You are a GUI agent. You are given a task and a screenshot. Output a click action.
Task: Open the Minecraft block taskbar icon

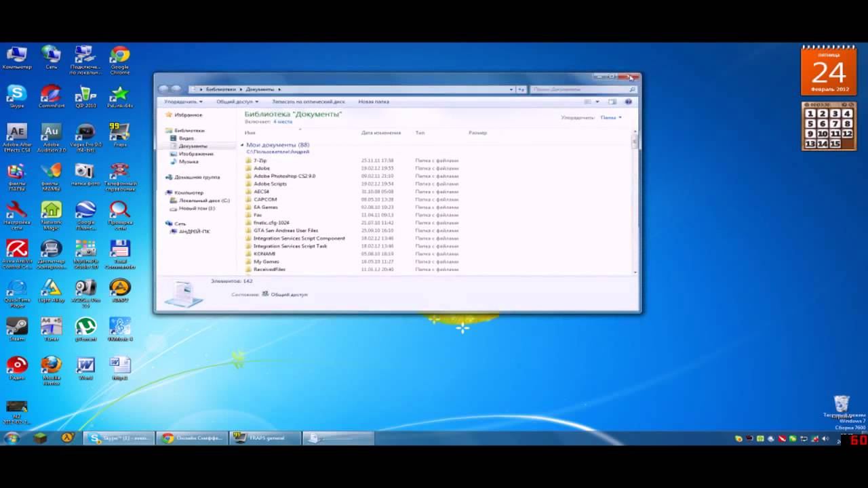(40, 438)
